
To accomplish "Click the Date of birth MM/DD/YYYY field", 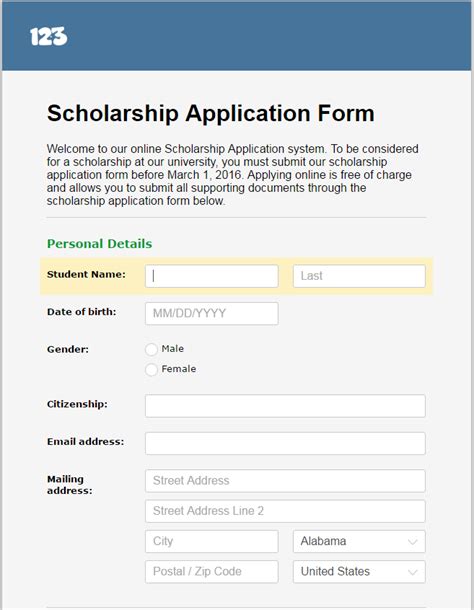I will click(212, 314).
